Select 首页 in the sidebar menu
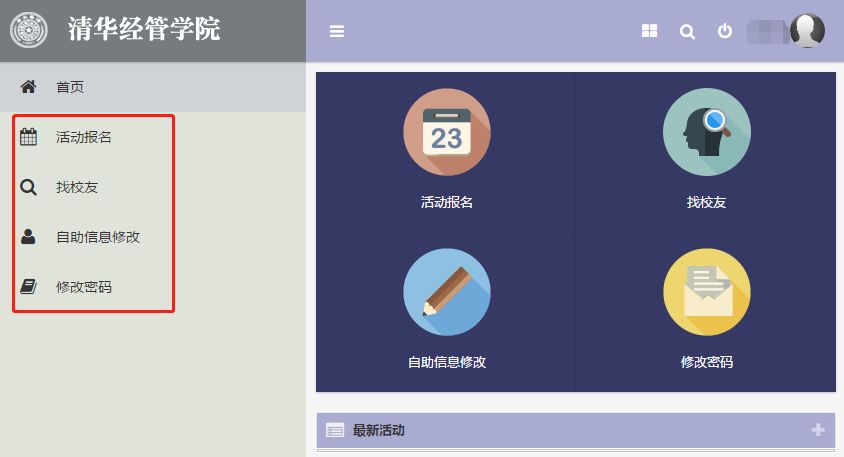Viewport: 844px width, 457px height. click(153, 87)
